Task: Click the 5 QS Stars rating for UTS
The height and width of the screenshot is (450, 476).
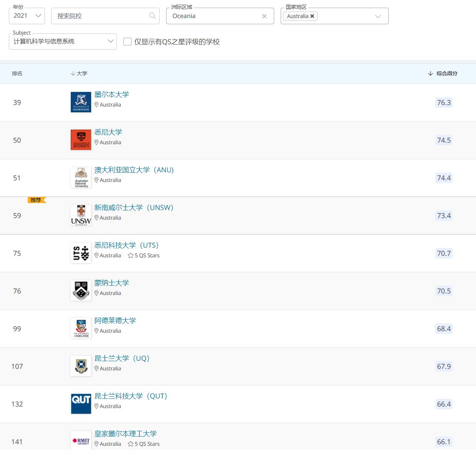Action: [x=143, y=255]
